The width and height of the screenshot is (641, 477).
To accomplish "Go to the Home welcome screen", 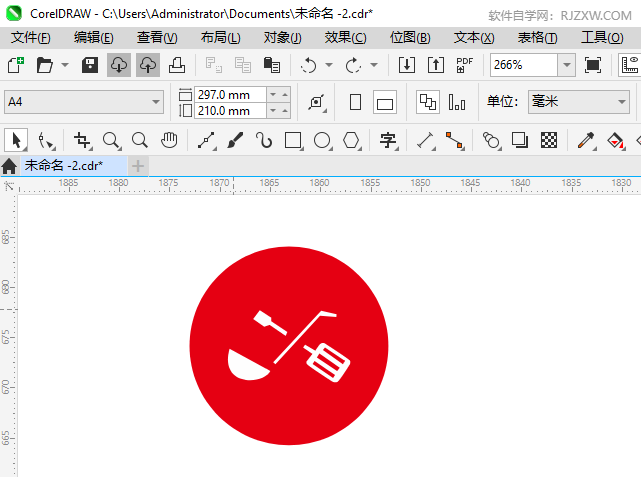I will tap(9, 166).
